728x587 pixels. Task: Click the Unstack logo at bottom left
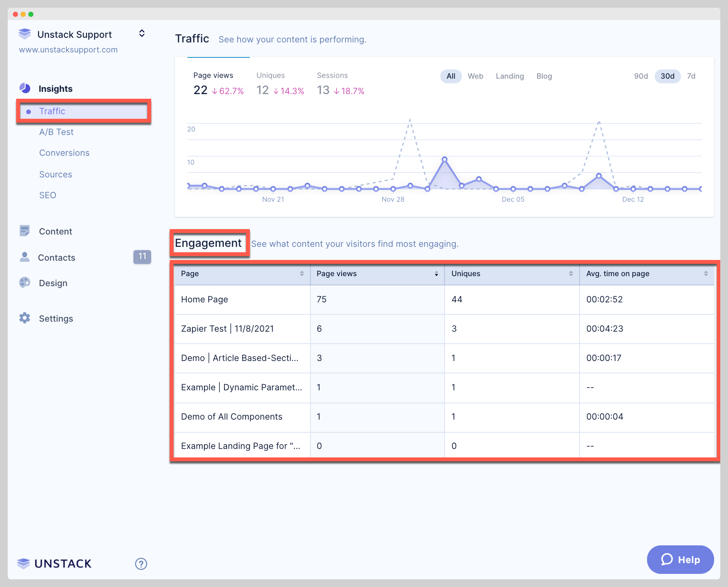[x=54, y=563]
